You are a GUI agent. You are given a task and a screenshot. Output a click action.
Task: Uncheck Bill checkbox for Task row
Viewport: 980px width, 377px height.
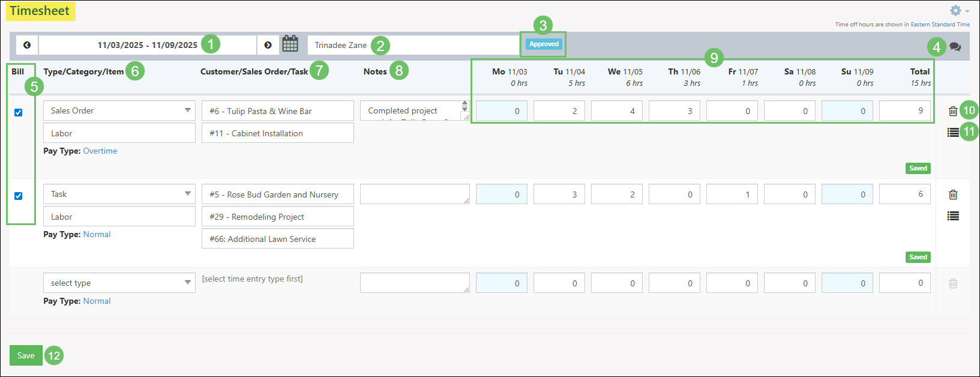(x=18, y=196)
